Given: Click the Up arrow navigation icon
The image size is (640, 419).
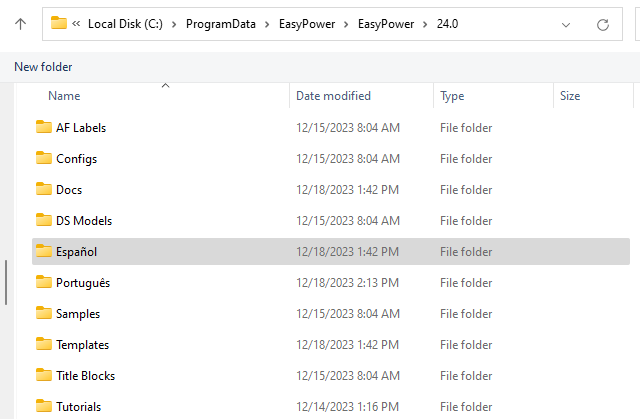Looking at the screenshot, I should (x=20, y=23).
